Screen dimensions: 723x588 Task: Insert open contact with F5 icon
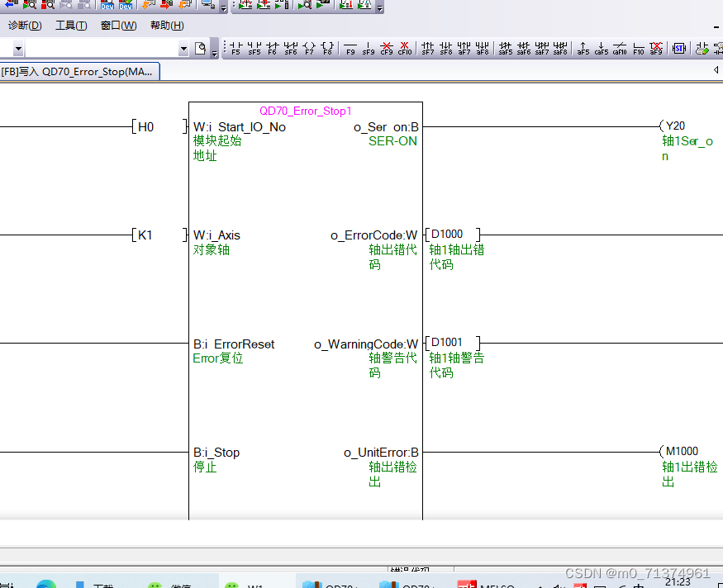(235, 48)
